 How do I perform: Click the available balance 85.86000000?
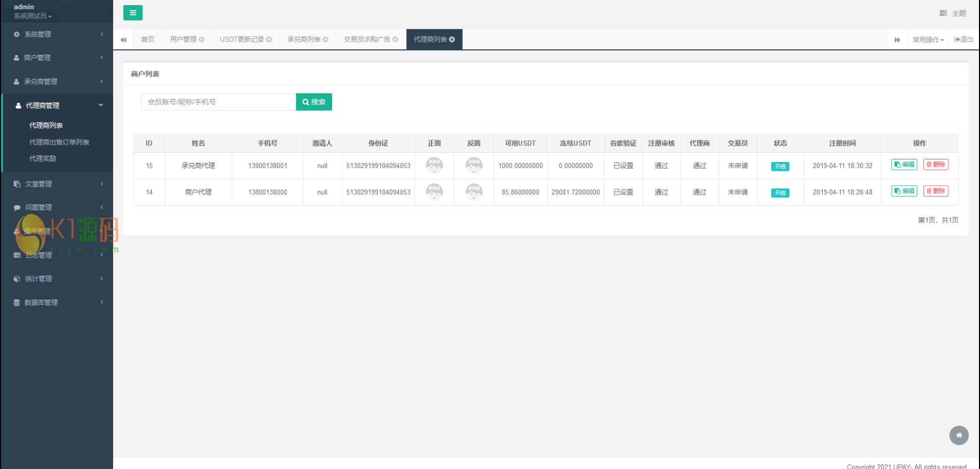tap(520, 192)
